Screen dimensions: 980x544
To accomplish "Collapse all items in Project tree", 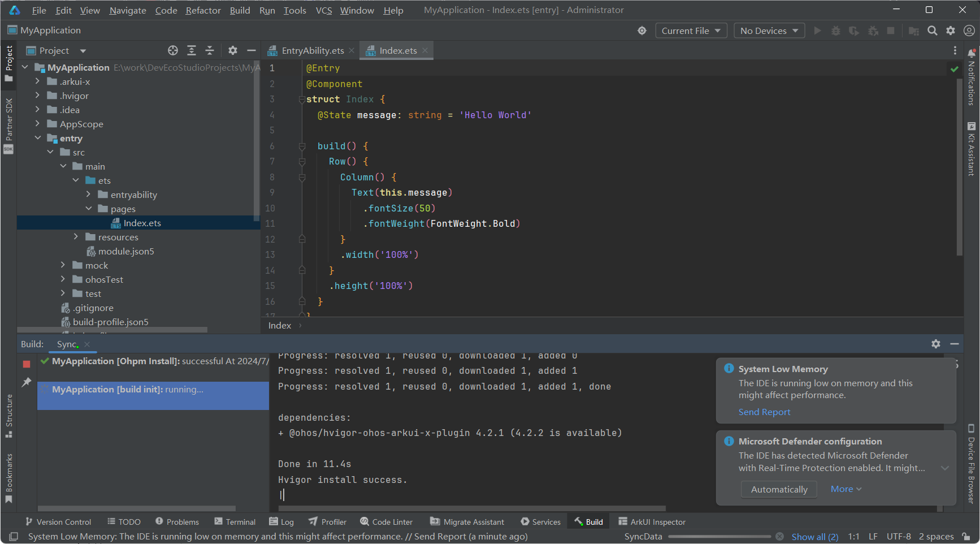I will [x=210, y=50].
